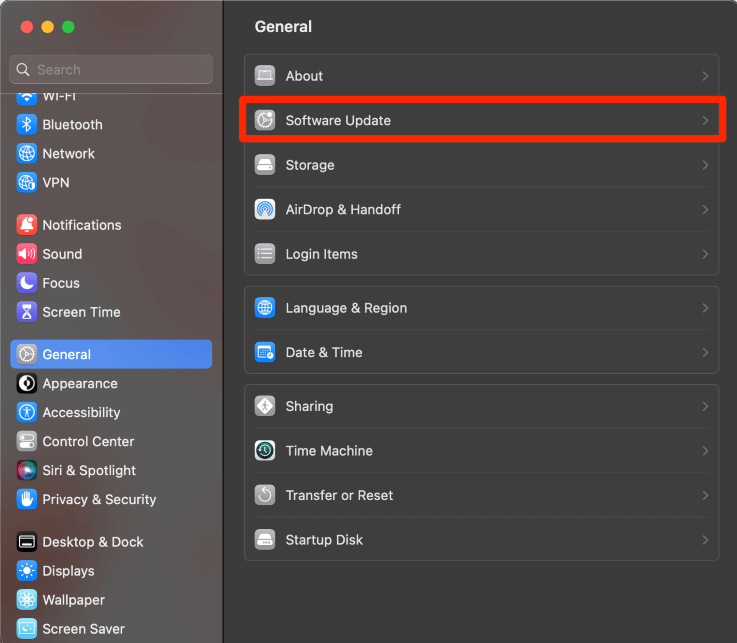
Task: Switch to Control Center settings pane
Action: pyautogui.click(x=88, y=442)
